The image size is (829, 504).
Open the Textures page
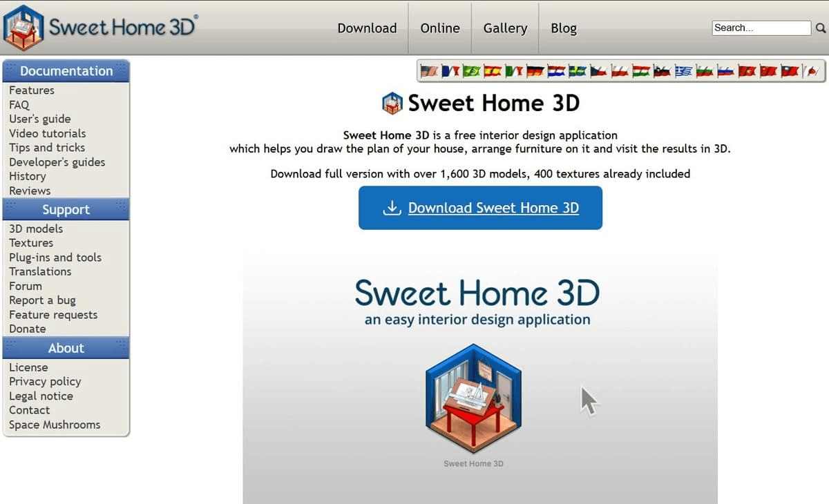point(31,243)
